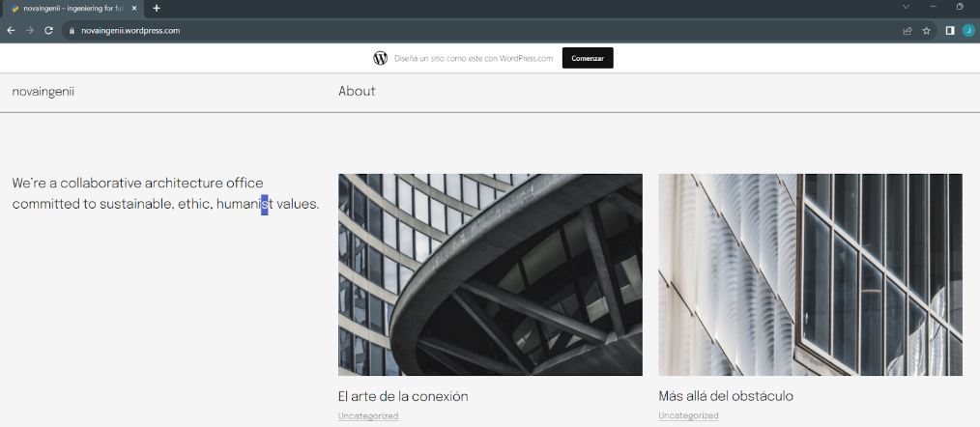Open the post El arte de la conexión
The height and width of the screenshot is (427, 980).
coord(403,396)
